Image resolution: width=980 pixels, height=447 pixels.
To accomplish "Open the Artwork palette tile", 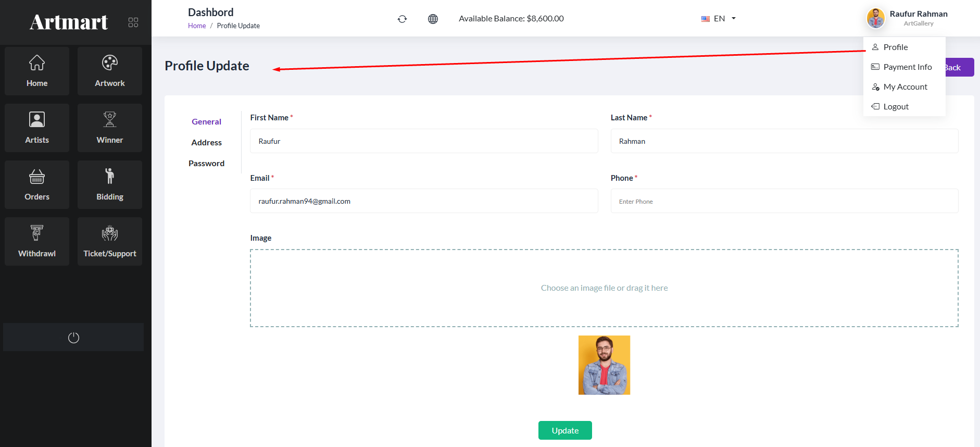I will click(x=110, y=71).
